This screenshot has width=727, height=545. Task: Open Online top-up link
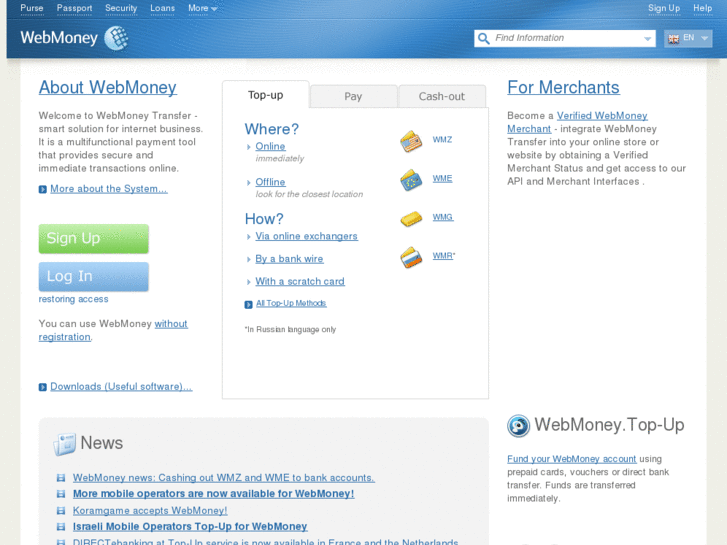point(270,147)
